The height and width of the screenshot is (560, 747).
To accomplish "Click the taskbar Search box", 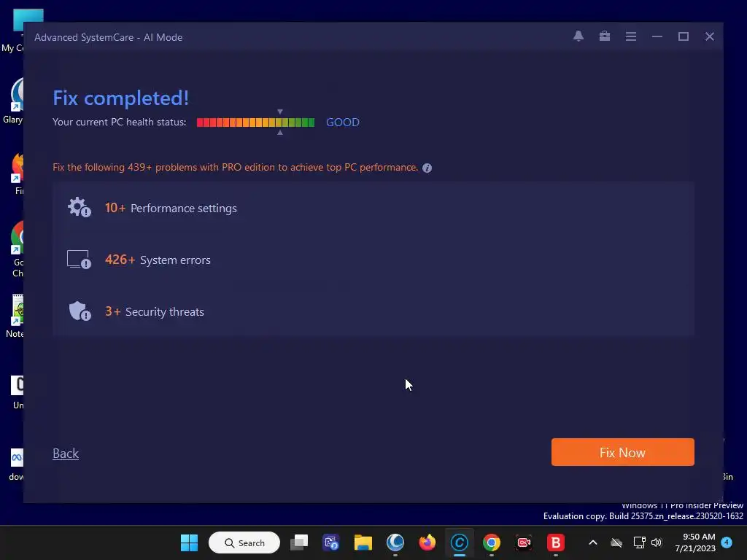I will 244,542.
